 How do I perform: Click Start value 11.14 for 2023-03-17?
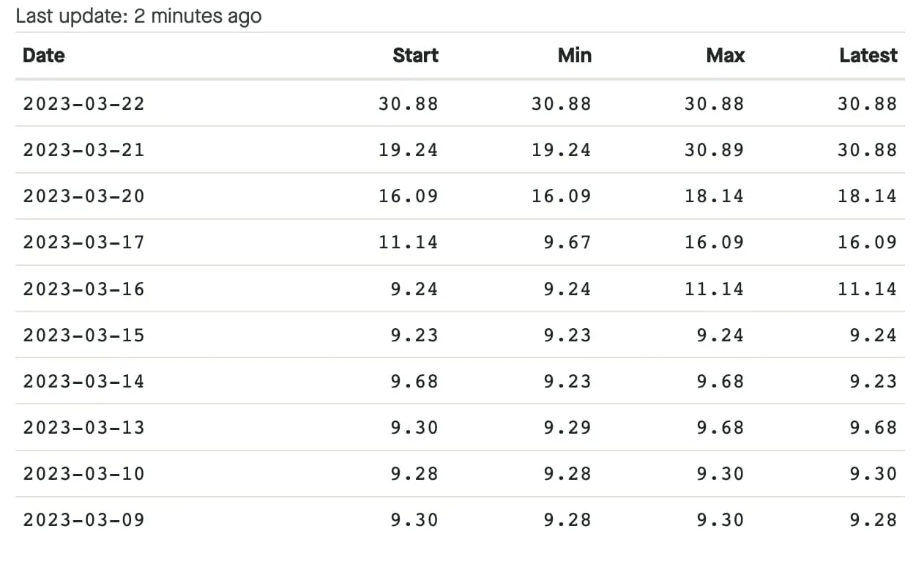[408, 242]
